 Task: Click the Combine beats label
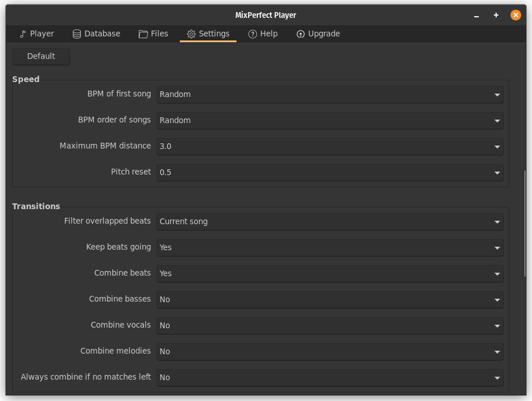(123, 273)
